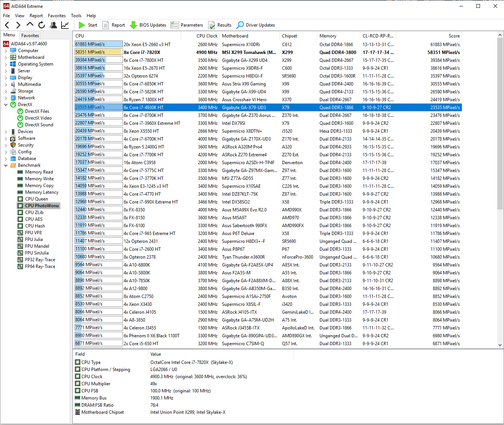Open Parameters from toolbar
Viewport: 504px width, 425px height.
pos(186,25)
